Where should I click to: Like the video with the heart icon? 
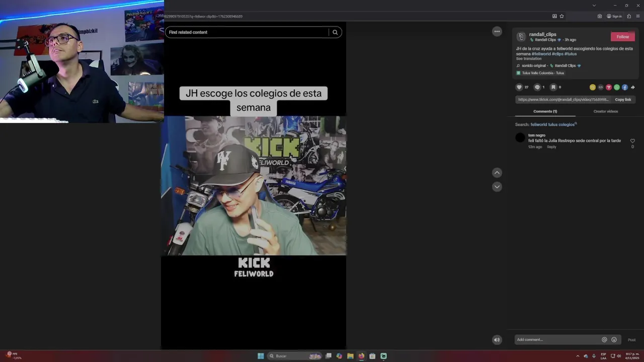click(x=519, y=87)
